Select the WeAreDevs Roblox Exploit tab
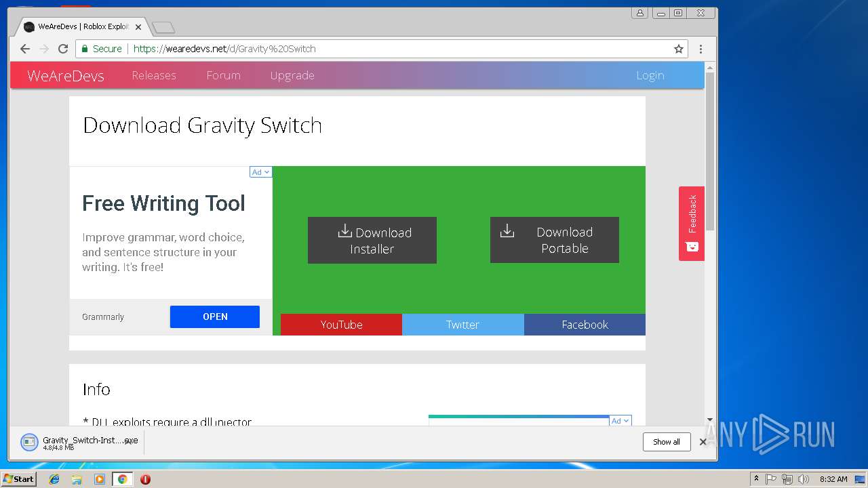This screenshot has width=868, height=488. click(81, 27)
